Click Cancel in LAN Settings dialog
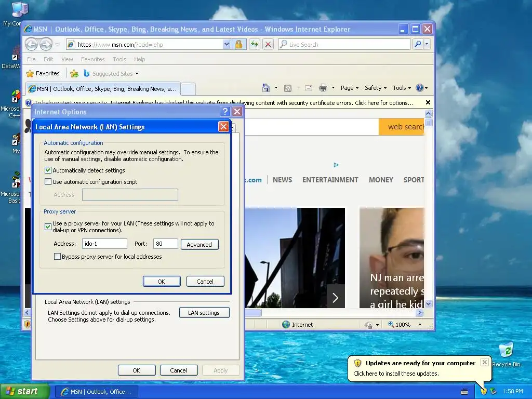 pyautogui.click(x=205, y=281)
